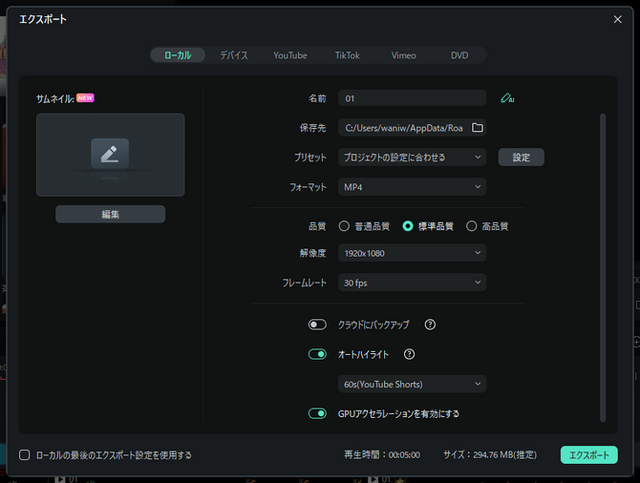The width and height of the screenshot is (640, 483).
Task: Click help icon beside クラウドにバックアップ
Action: pyautogui.click(x=430, y=325)
